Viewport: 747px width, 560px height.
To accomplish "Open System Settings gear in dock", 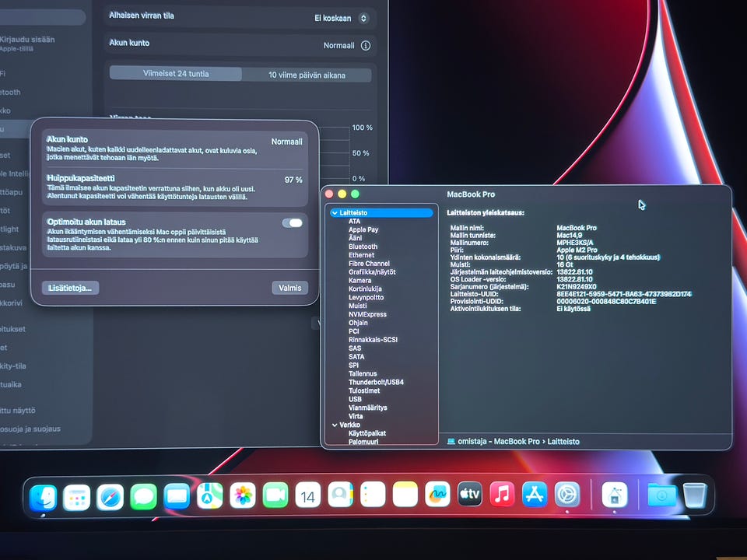I will 567,495.
